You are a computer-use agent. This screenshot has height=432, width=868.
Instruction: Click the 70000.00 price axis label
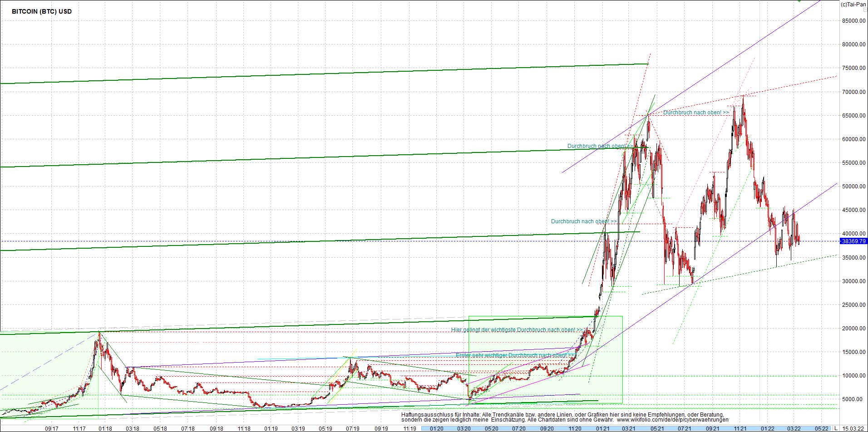tap(854, 92)
